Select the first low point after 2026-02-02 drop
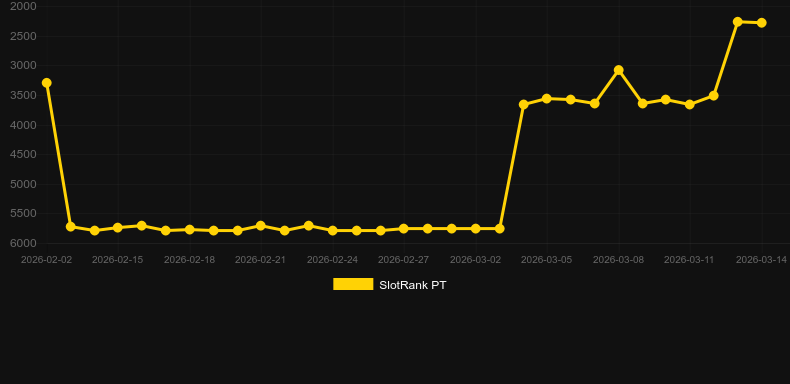Screen dimensions: 790x384 click(71, 227)
